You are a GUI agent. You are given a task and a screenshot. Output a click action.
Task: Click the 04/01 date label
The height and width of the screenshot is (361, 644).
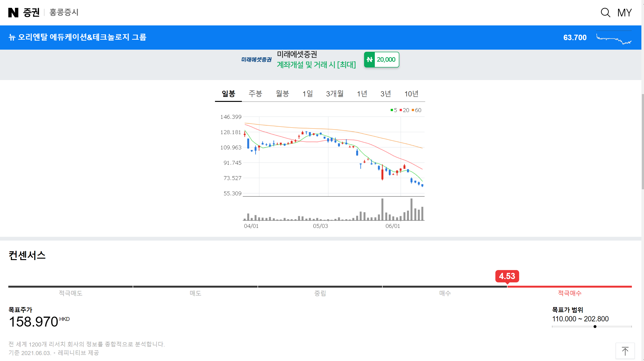click(x=251, y=226)
